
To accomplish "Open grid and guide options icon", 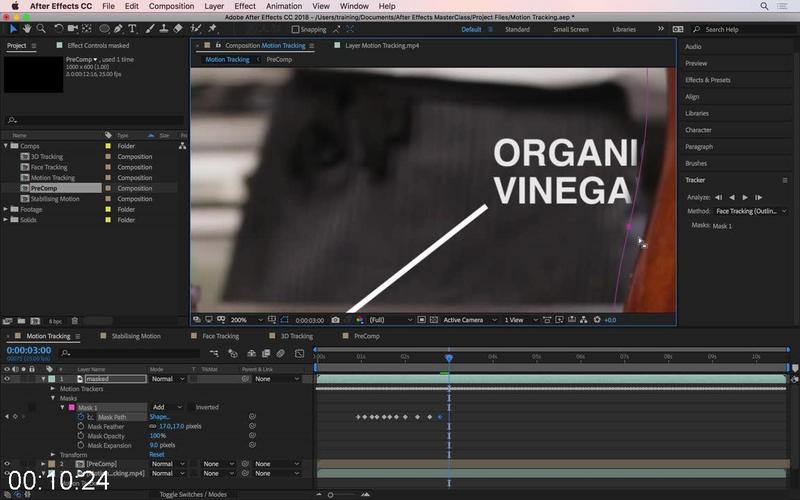I will pyautogui.click(x=272, y=320).
